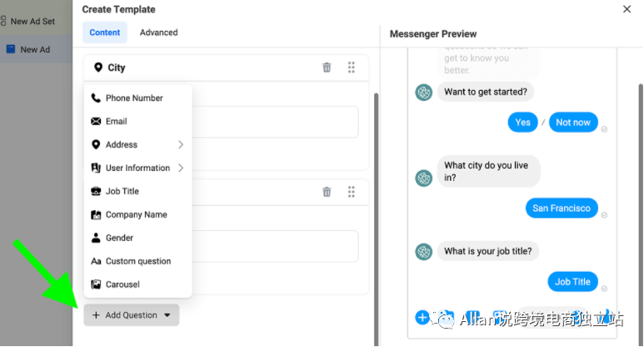Switch to the Advanced tab
This screenshot has height=347, width=644.
click(158, 33)
